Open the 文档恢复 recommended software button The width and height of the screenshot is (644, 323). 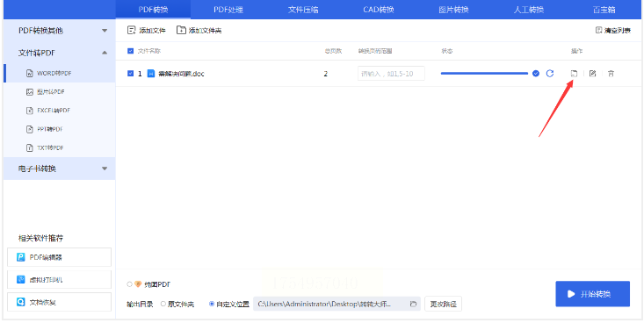(59, 302)
